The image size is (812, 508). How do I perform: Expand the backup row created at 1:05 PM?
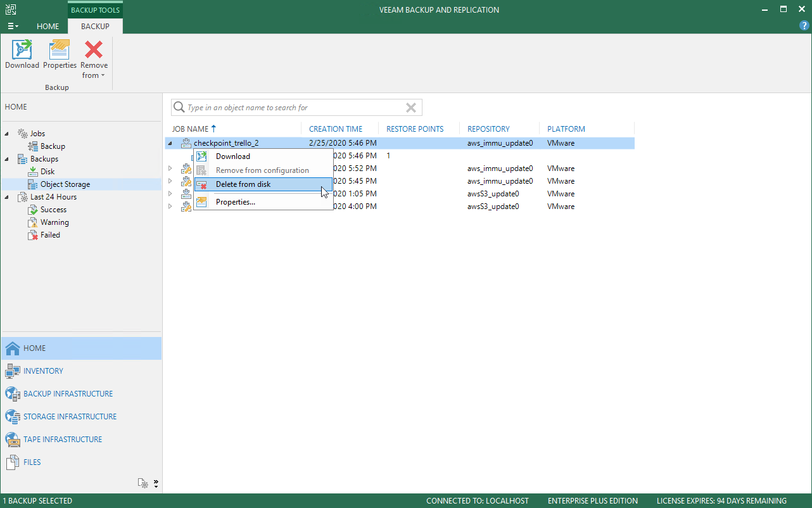(x=170, y=194)
